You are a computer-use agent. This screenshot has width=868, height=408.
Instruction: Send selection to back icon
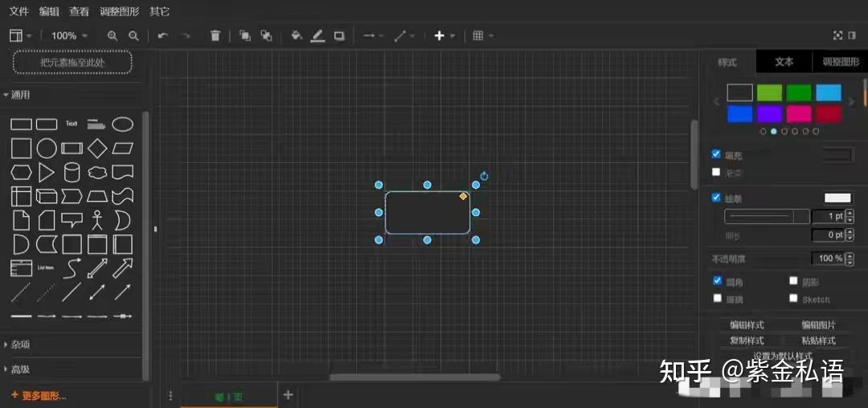click(266, 36)
